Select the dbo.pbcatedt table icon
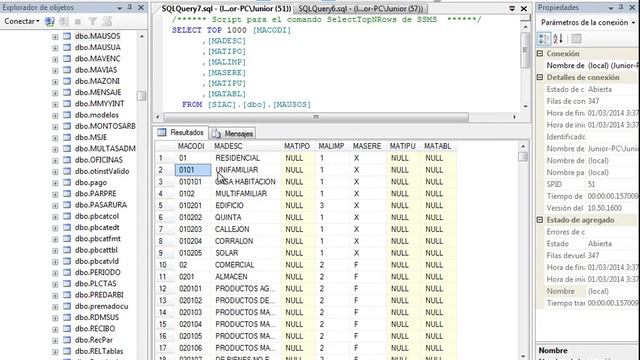 click(x=67, y=227)
